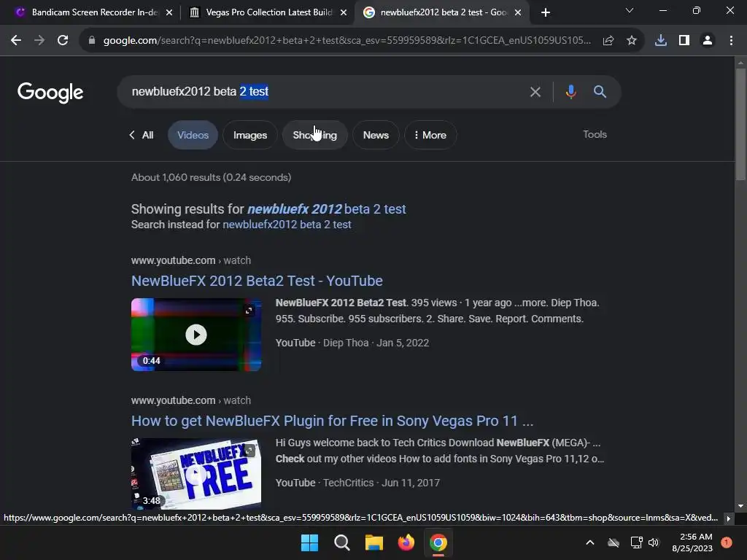Play the 0:44 NewBlueFX video thumbnail
Image resolution: width=747 pixels, height=560 pixels.
tap(196, 334)
